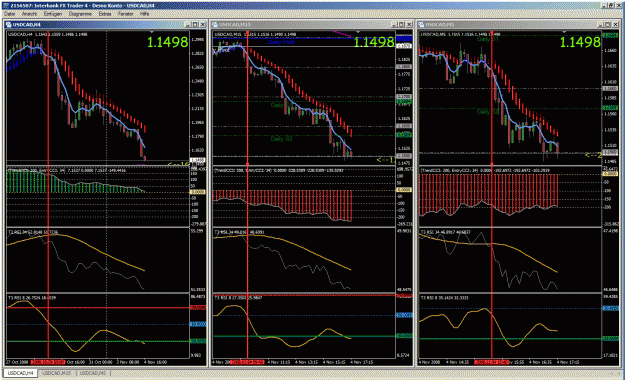Click the '4 Nov 16:00' label on H4 time axis
Screen dimensions: 625x380
click(155, 362)
